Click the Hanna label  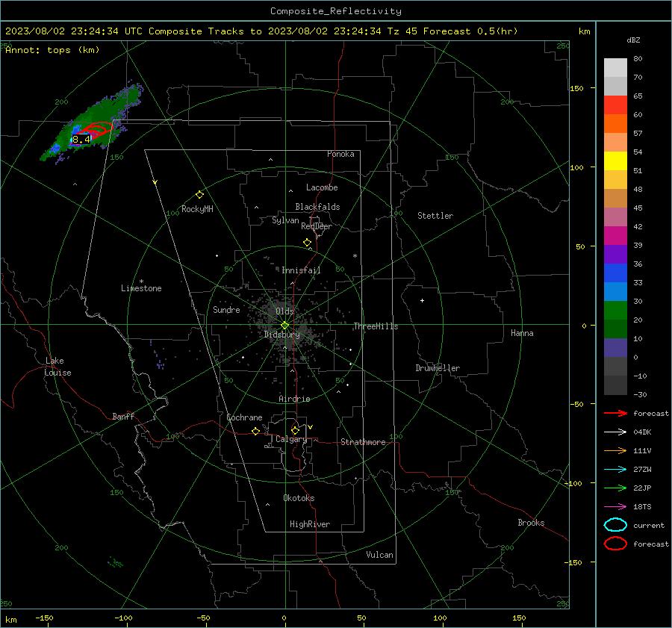click(522, 333)
